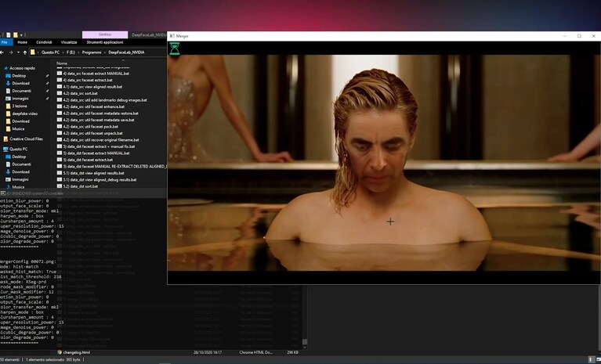601x364 pixels.
Task: Switch to details view icon in status bar
Action: pyautogui.click(x=592, y=360)
